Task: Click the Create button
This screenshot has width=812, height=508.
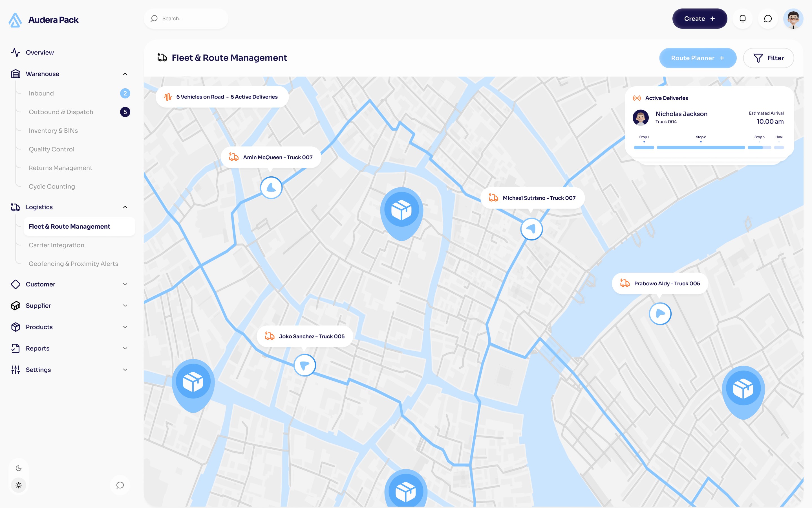Action: [700, 18]
